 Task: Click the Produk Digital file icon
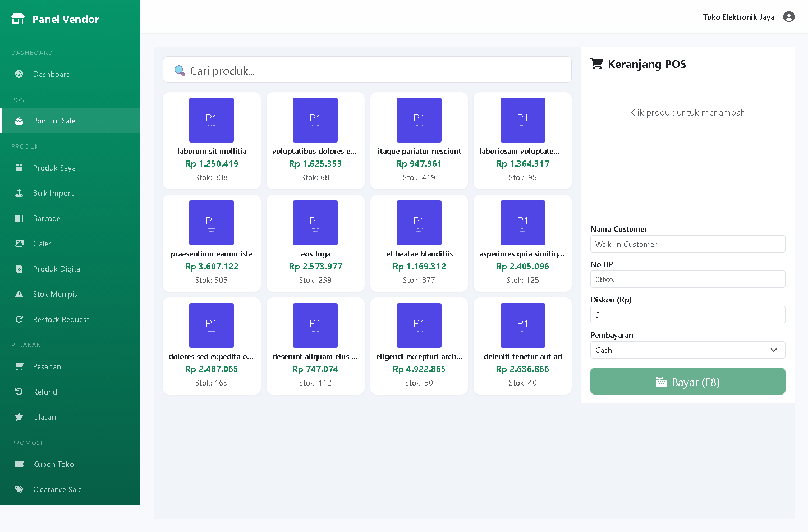pos(19,269)
